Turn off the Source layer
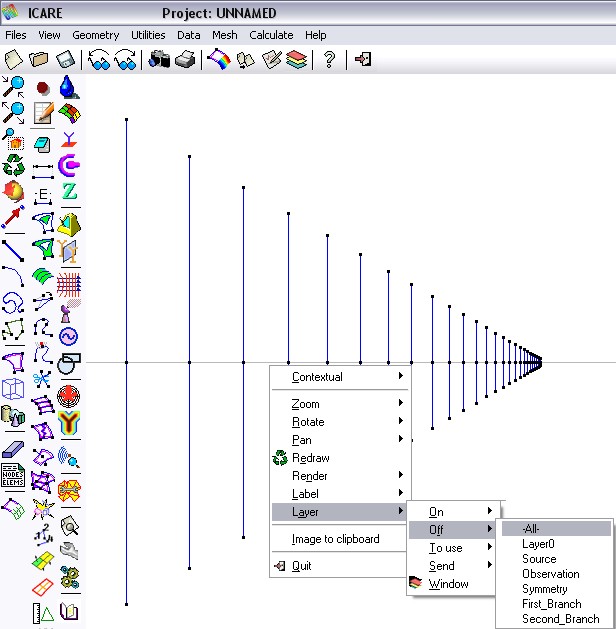 click(556, 559)
